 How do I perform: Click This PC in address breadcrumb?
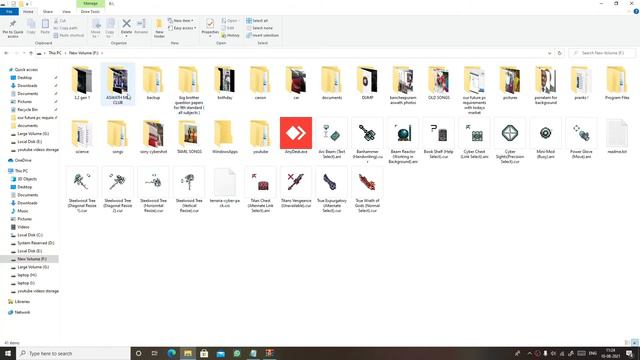[55, 53]
